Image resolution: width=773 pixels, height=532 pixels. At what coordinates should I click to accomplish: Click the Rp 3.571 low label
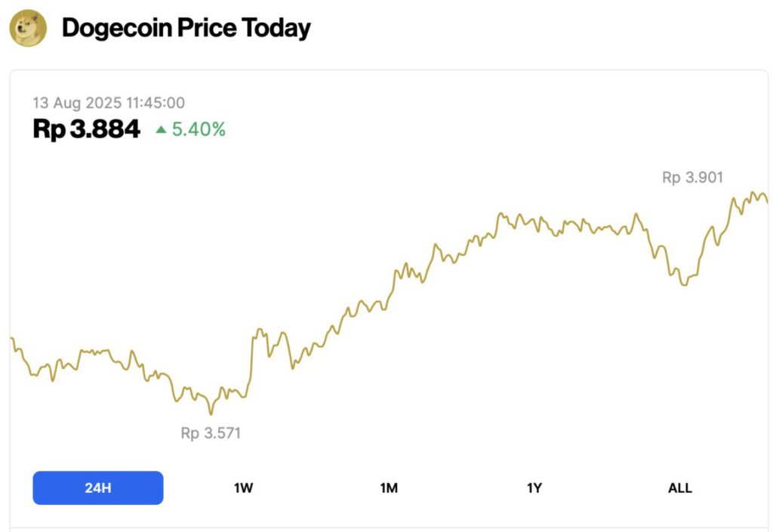211,433
